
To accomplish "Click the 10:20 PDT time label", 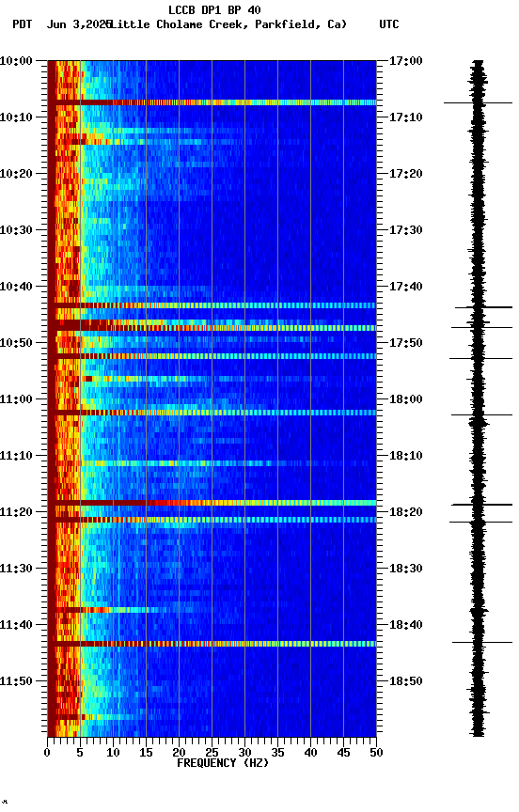I will click(x=16, y=174).
